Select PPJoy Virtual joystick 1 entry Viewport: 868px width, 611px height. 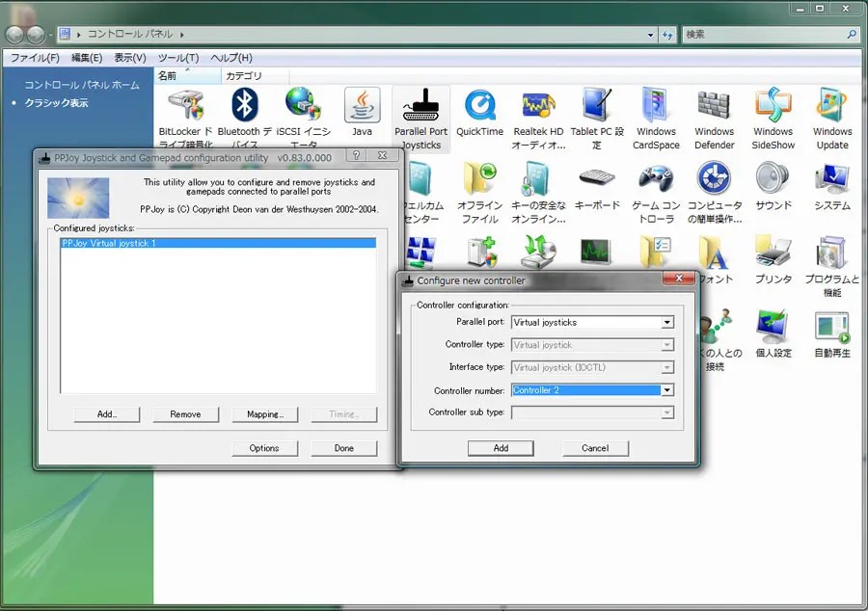[x=218, y=243]
